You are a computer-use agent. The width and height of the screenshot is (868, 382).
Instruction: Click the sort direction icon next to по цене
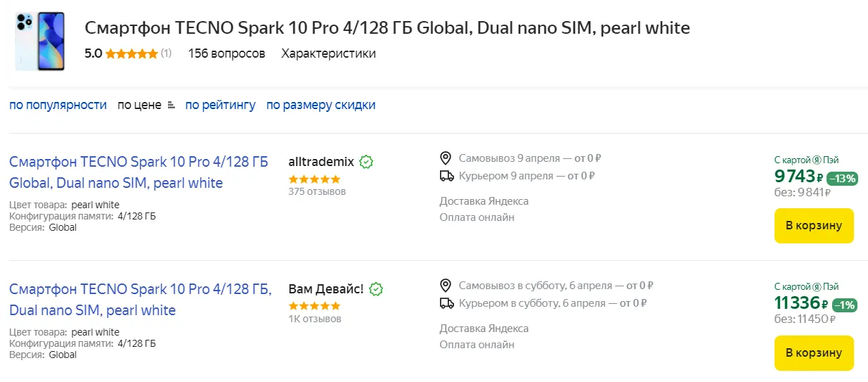click(x=171, y=106)
